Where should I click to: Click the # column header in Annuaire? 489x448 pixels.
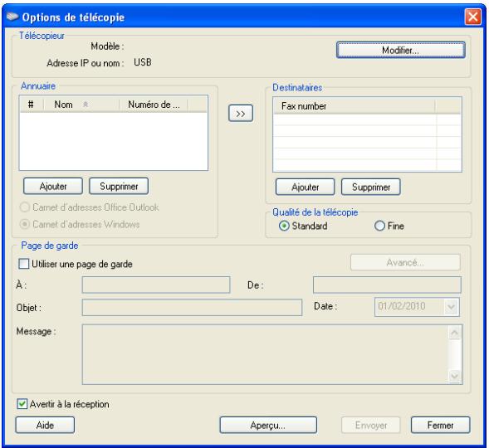(32, 105)
